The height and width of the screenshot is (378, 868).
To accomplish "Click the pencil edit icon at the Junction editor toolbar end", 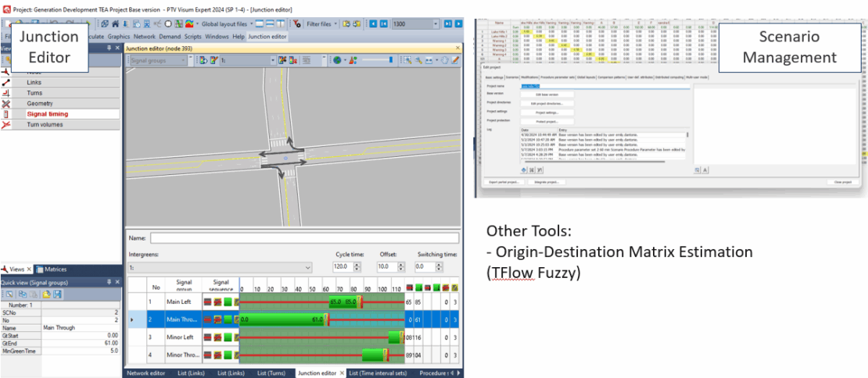I will tap(456, 60).
